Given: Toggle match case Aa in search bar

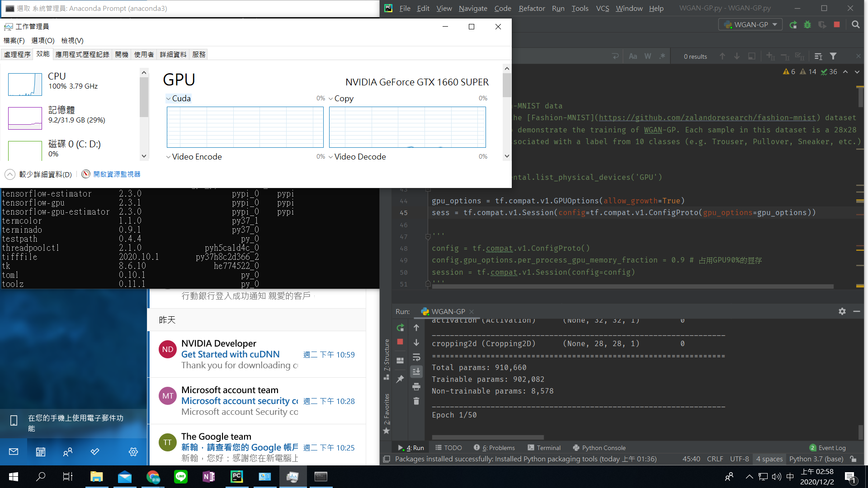Looking at the screenshot, I should pyautogui.click(x=633, y=56).
